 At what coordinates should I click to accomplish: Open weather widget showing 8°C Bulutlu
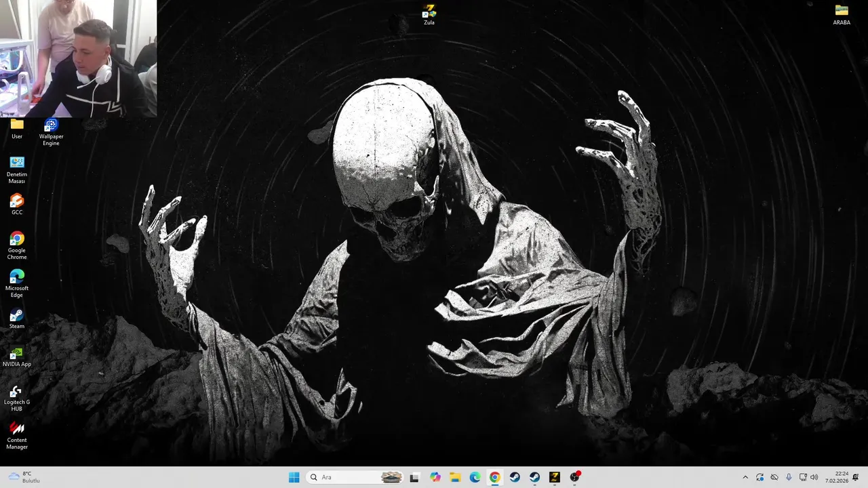pyautogui.click(x=24, y=477)
